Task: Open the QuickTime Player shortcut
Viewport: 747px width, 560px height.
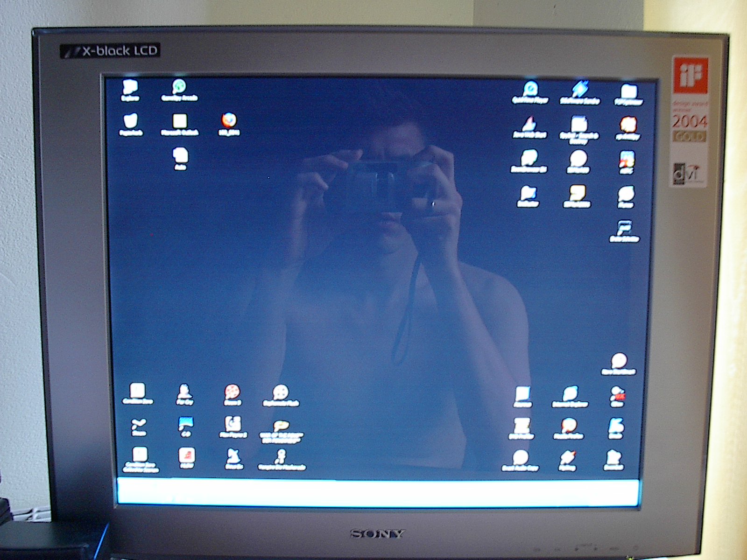Action: click(x=530, y=90)
